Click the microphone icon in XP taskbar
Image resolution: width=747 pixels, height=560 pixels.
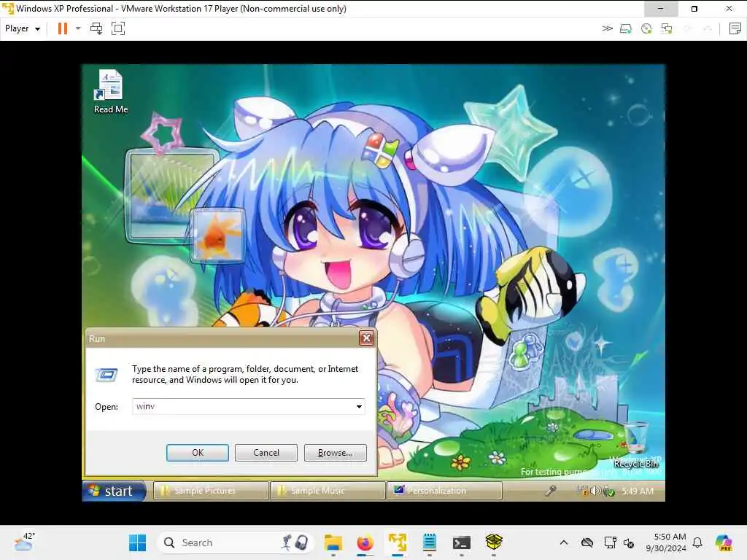click(551, 491)
